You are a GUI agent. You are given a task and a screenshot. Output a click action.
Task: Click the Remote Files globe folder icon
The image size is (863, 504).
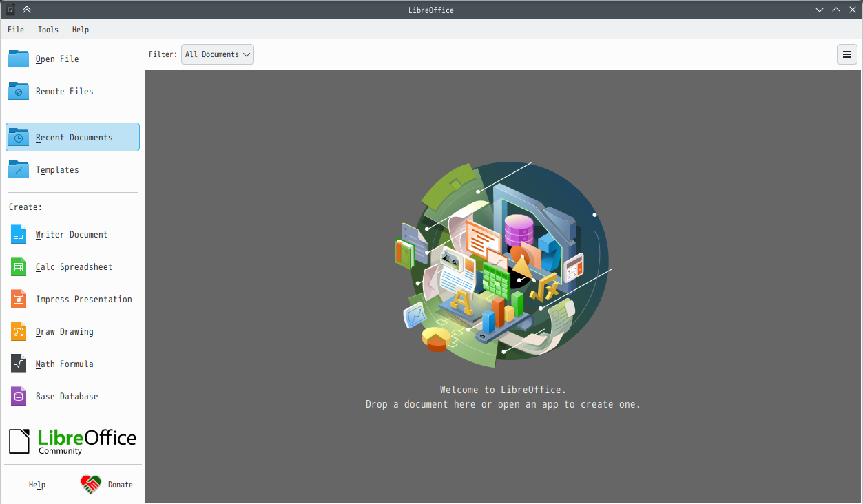19,91
